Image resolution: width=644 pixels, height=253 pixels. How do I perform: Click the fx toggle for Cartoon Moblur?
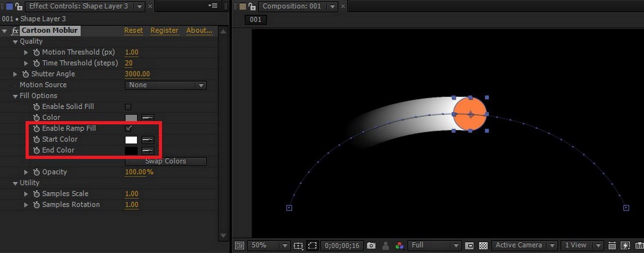pyautogui.click(x=15, y=31)
